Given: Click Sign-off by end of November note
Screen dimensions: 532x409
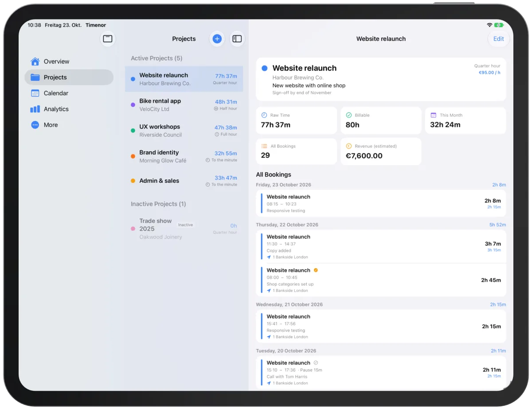Looking at the screenshot, I should tap(302, 93).
